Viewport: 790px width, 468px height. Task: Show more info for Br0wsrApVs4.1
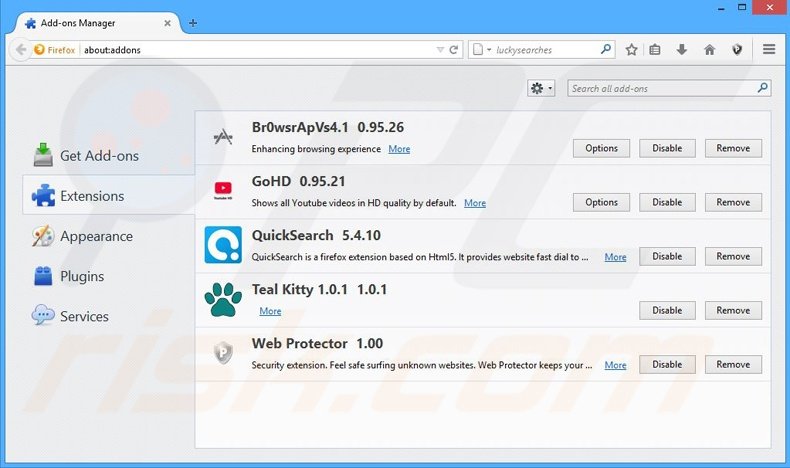click(x=399, y=149)
